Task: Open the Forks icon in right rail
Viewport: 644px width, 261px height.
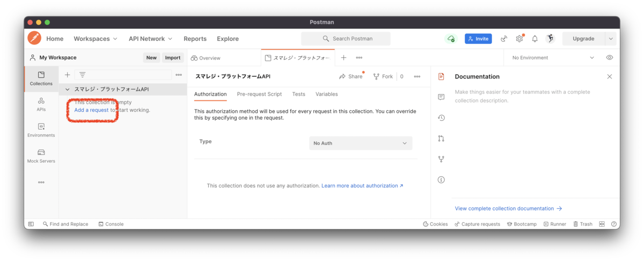Action: coord(441,159)
